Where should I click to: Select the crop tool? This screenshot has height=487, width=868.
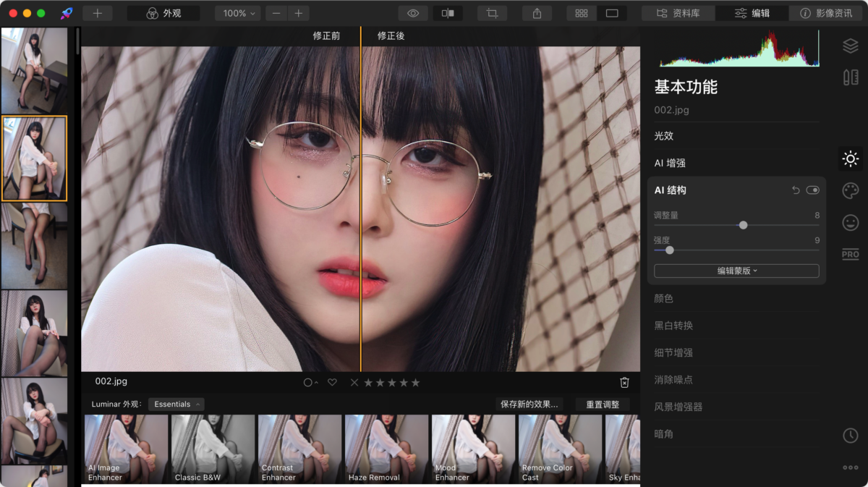(493, 13)
